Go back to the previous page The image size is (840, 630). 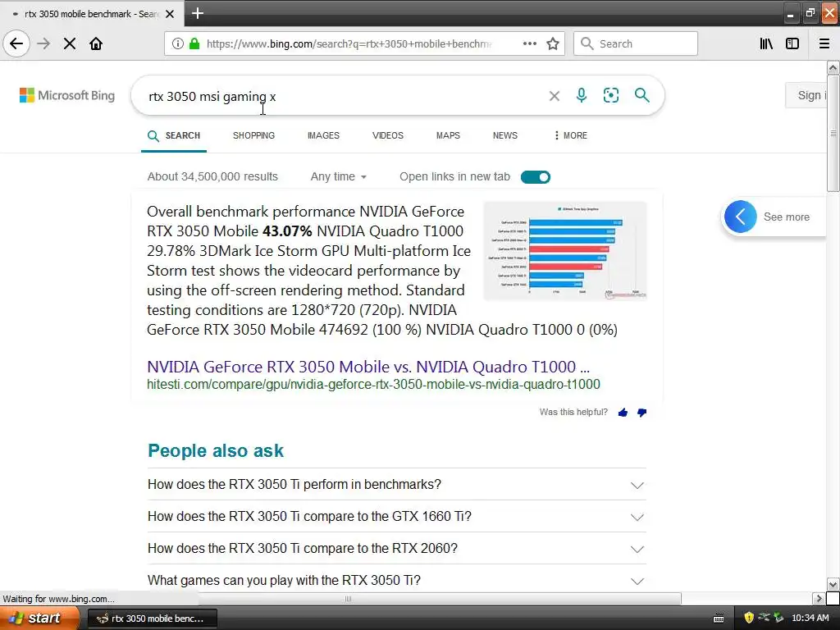(x=16, y=43)
